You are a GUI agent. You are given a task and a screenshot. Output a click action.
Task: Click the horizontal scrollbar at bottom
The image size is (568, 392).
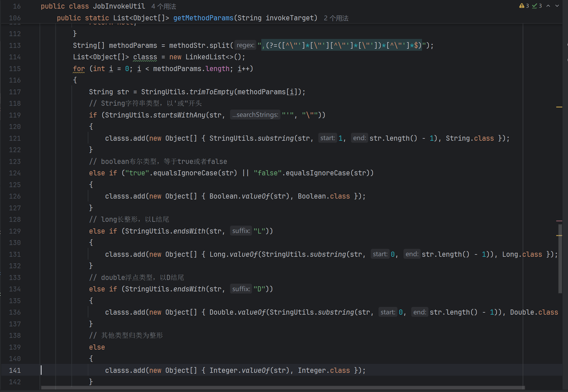[283, 388]
